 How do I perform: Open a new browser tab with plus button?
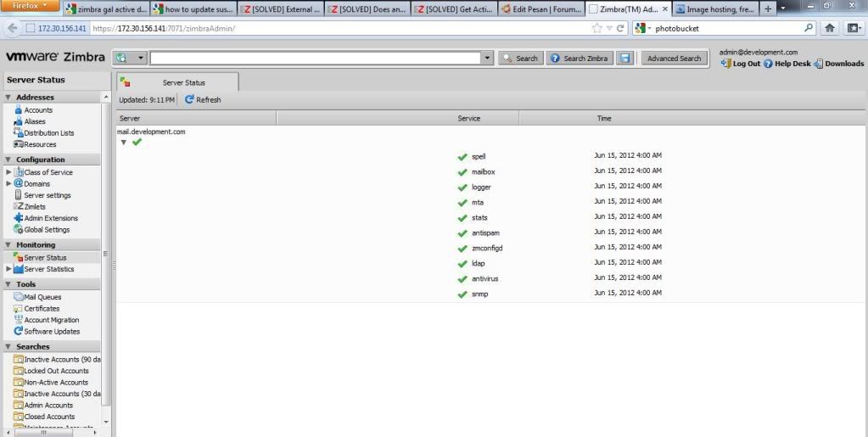point(767,8)
